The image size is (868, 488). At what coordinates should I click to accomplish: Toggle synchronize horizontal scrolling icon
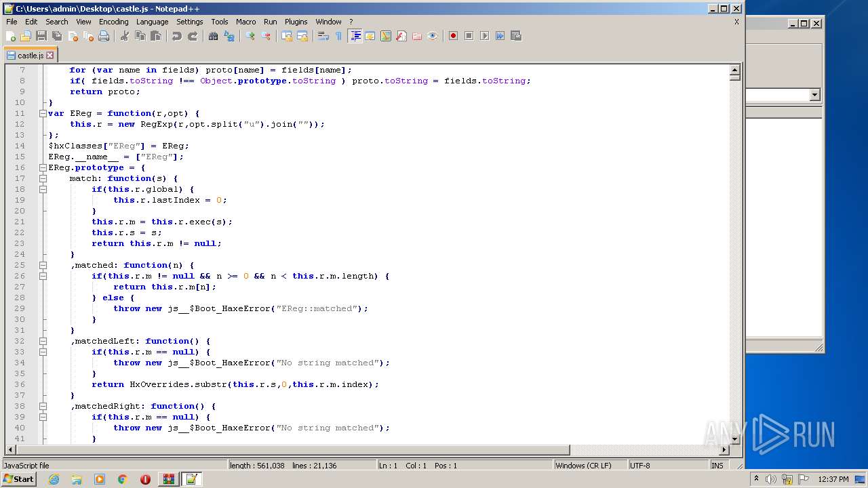(302, 36)
